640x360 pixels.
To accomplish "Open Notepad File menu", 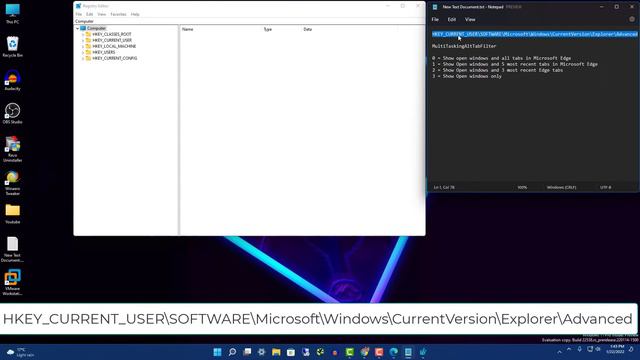I will 435,19.
